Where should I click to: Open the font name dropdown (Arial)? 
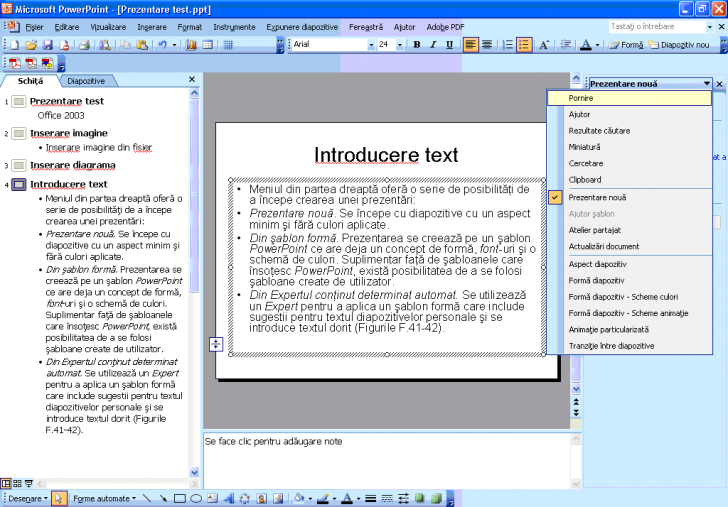pyautogui.click(x=371, y=45)
